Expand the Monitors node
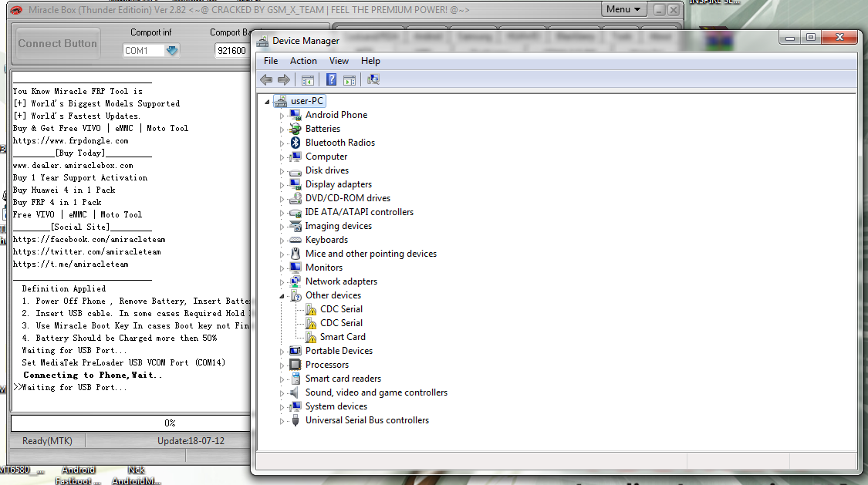Image resolution: width=868 pixels, height=485 pixels. [x=282, y=268]
